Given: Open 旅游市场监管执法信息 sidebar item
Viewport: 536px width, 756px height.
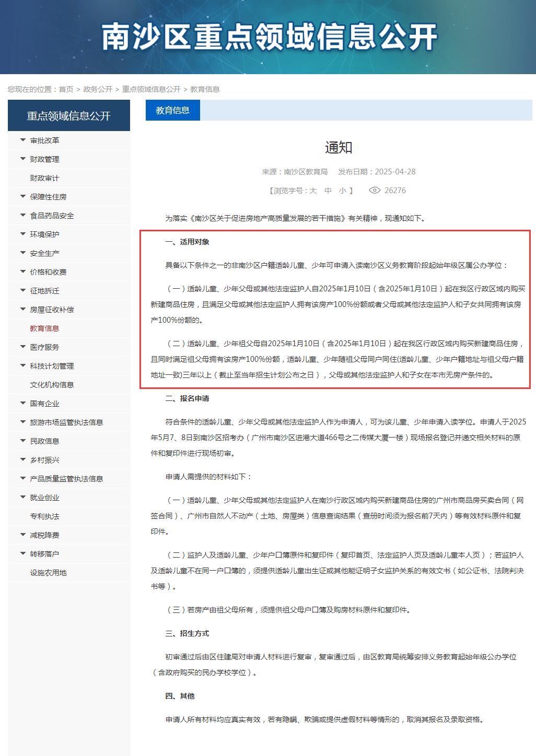Looking at the screenshot, I should pyautogui.click(x=66, y=422).
